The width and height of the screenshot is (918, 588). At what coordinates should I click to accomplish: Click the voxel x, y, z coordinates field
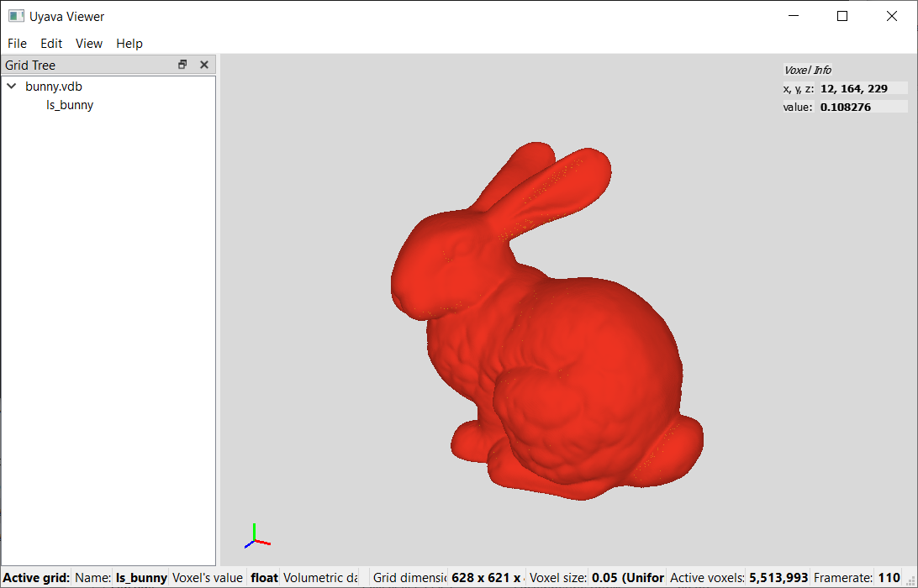[863, 88]
